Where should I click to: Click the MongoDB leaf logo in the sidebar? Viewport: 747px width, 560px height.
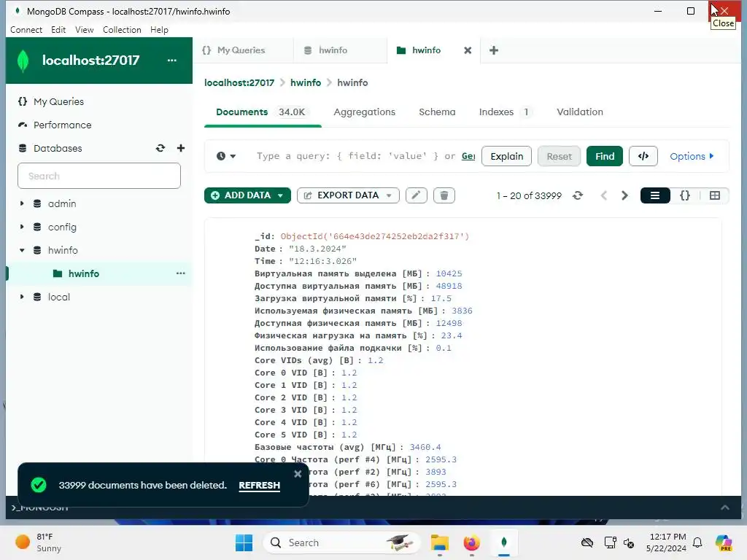tap(23, 61)
